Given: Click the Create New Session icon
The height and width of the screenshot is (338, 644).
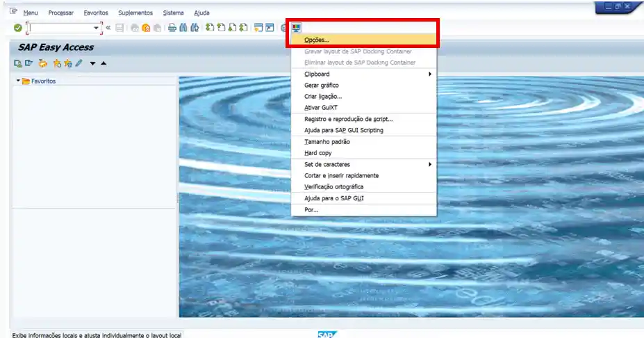Looking at the screenshot, I should pos(258,28).
